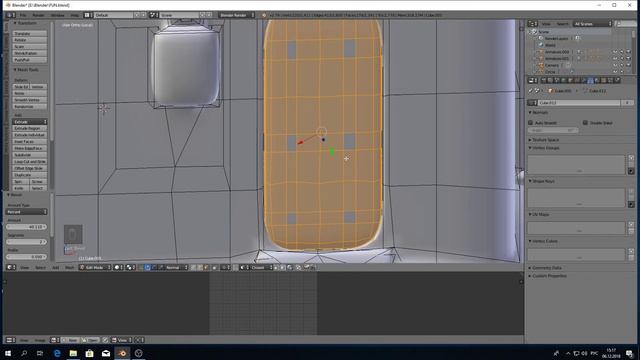Viewport: 640px width, 360px height.
Task: Toggle visibility eye for Camera
Action: click(615, 65)
